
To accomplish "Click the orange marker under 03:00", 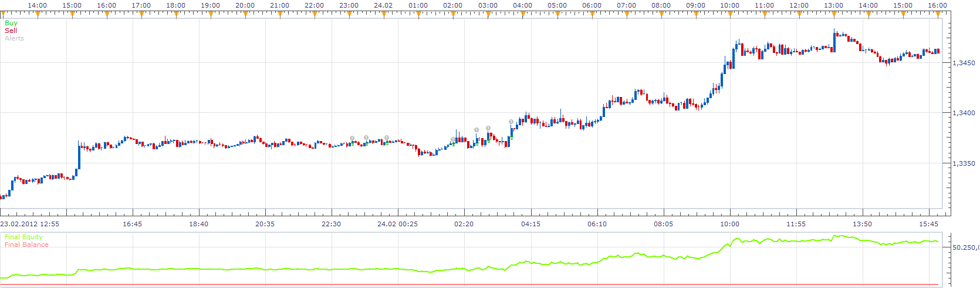I will click(488, 14).
